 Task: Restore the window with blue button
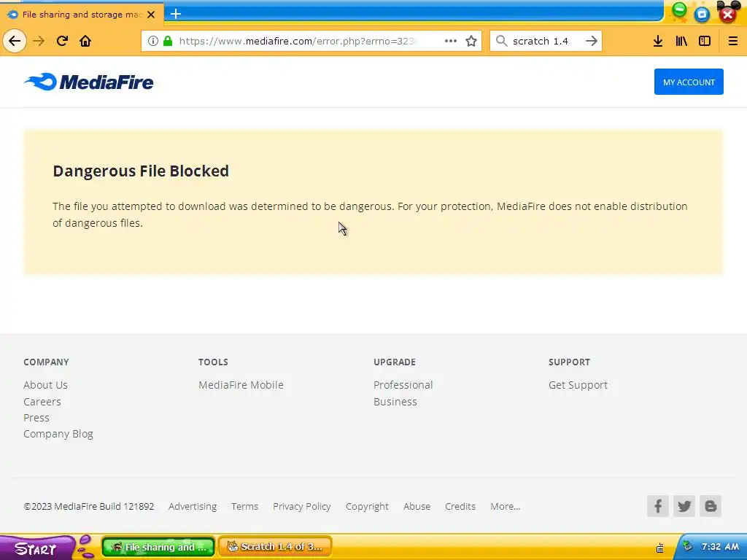(x=702, y=15)
